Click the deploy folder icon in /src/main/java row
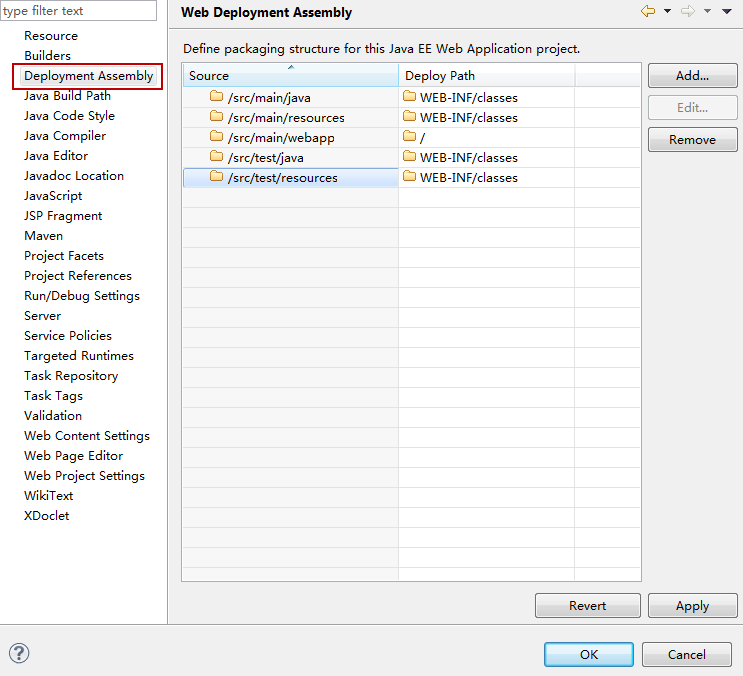 (x=409, y=97)
